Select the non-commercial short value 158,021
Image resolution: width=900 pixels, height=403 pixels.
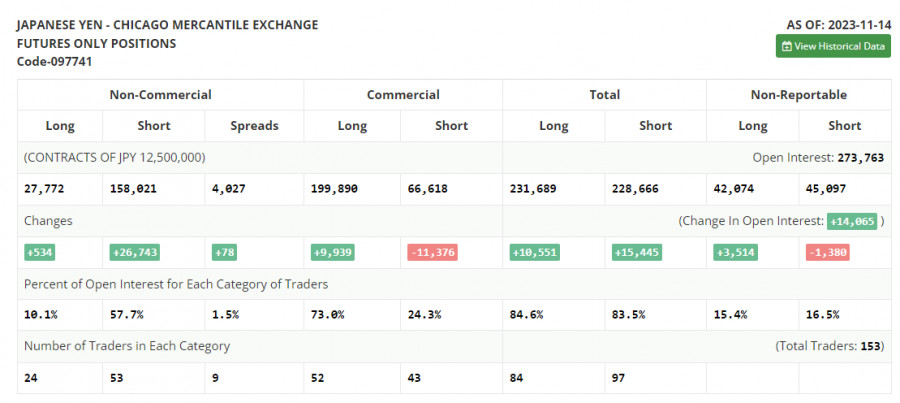point(133,188)
